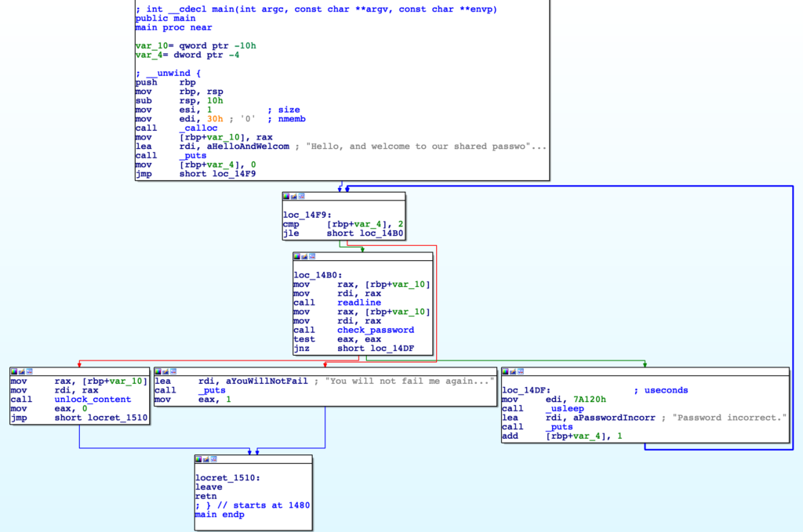Click the orange 30h value
Viewport: 803px width, 532px height.
215,119
